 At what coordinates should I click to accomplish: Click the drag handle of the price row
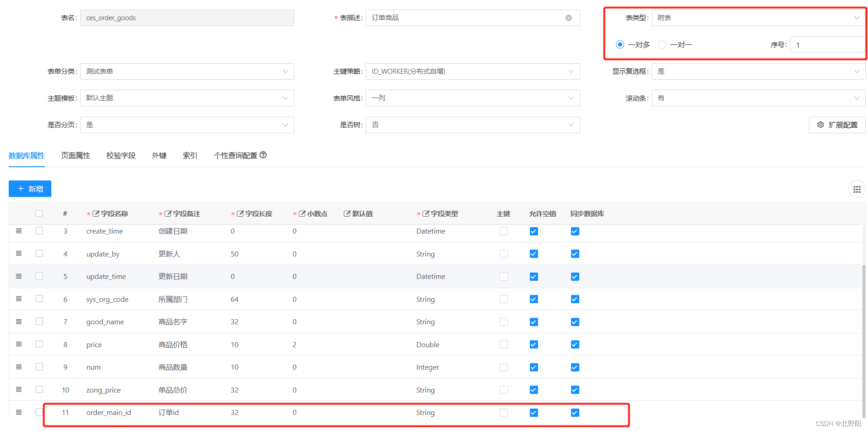coord(19,344)
